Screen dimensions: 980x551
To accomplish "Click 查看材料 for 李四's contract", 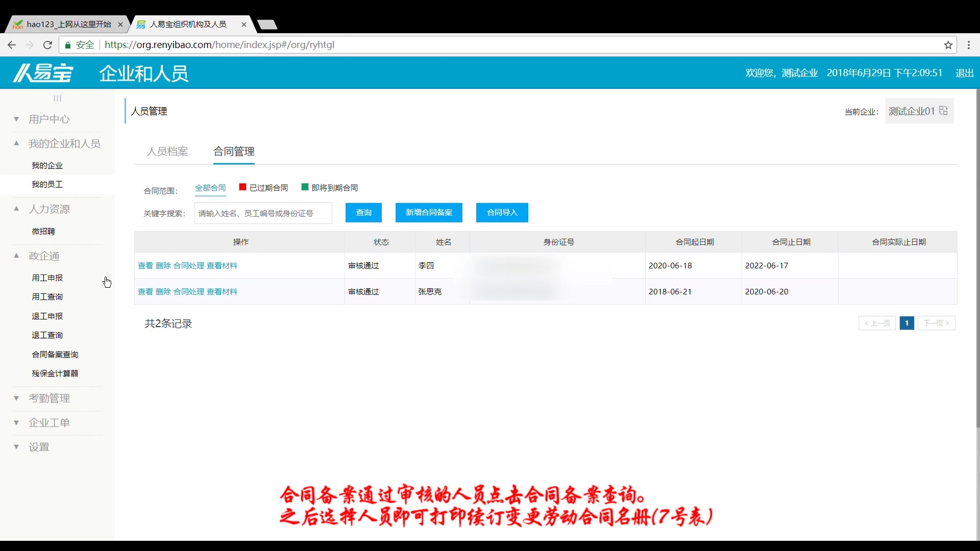I will (222, 265).
